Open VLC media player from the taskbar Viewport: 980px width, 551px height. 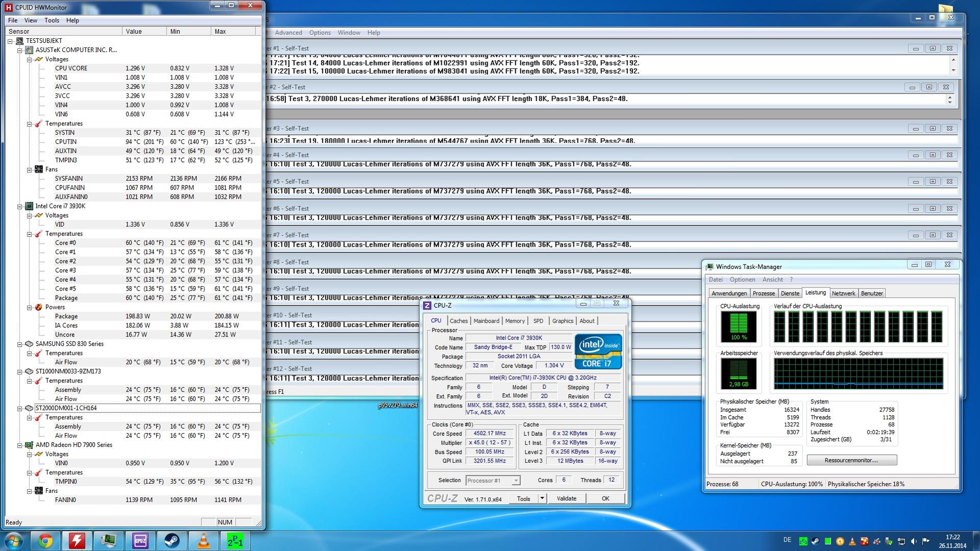click(x=203, y=541)
